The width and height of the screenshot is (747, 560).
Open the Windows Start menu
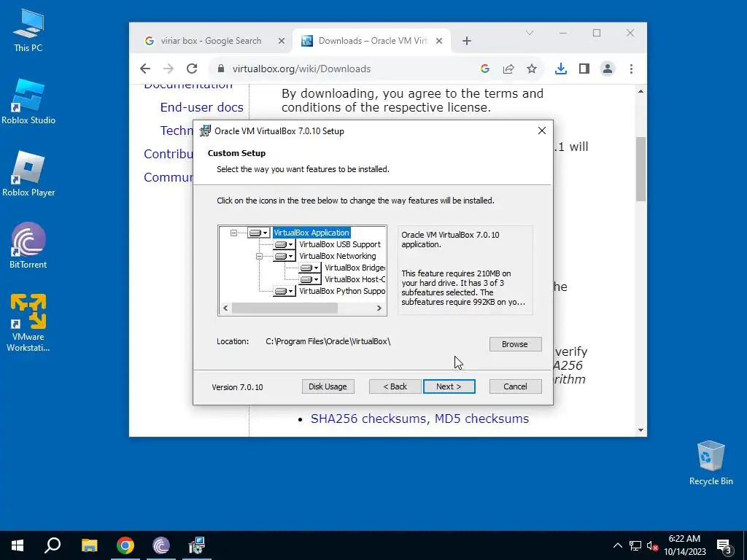click(18, 545)
